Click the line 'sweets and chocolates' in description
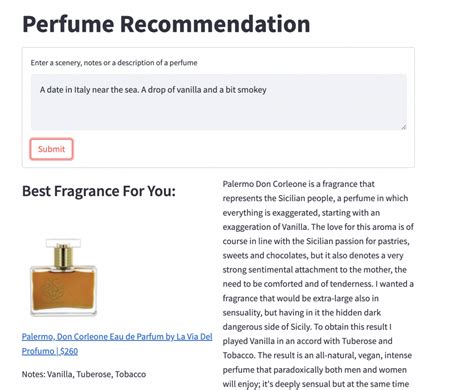The image size is (474, 390). click(313, 255)
